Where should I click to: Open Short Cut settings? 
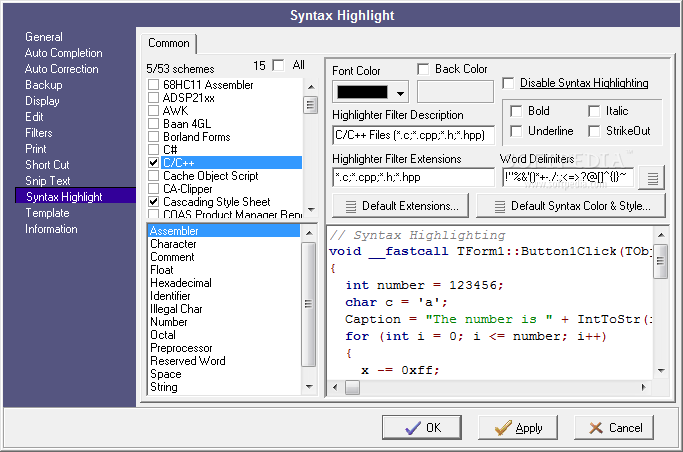click(x=47, y=165)
